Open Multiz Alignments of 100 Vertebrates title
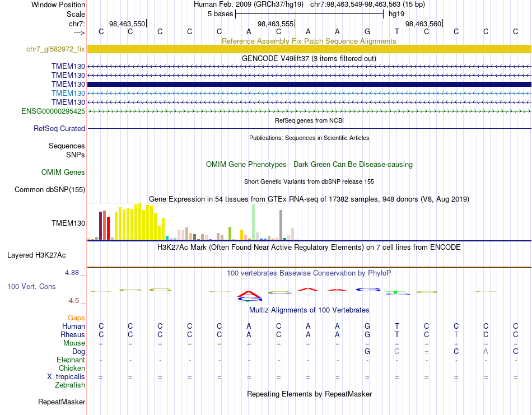 pyautogui.click(x=309, y=310)
